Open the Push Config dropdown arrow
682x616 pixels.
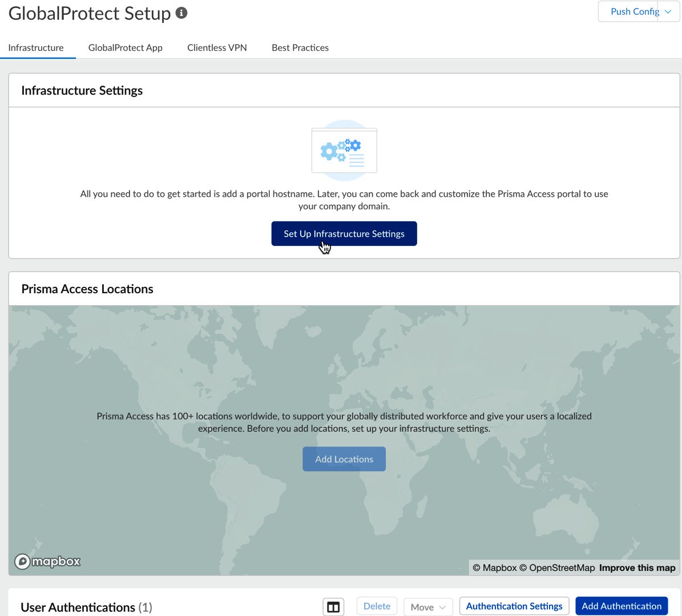click(x=668, y=12)
